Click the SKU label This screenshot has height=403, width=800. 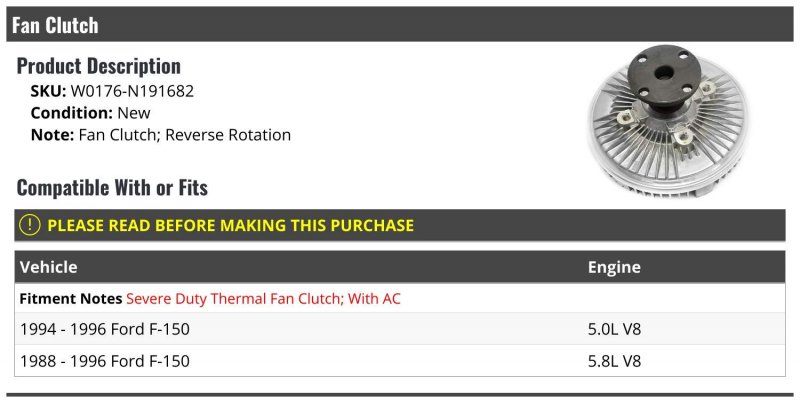click(48, 91)
